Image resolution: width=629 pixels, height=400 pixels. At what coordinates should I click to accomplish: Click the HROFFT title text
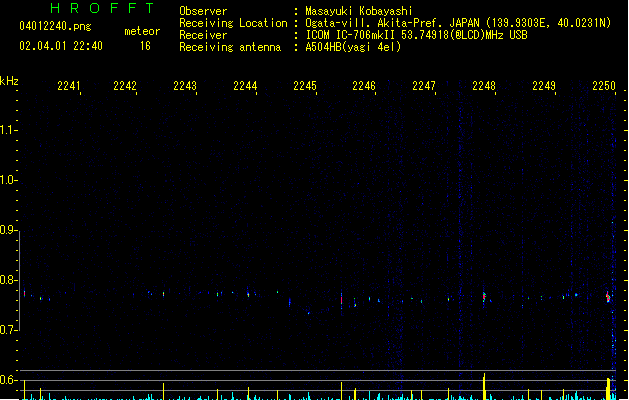pos(103,8)
